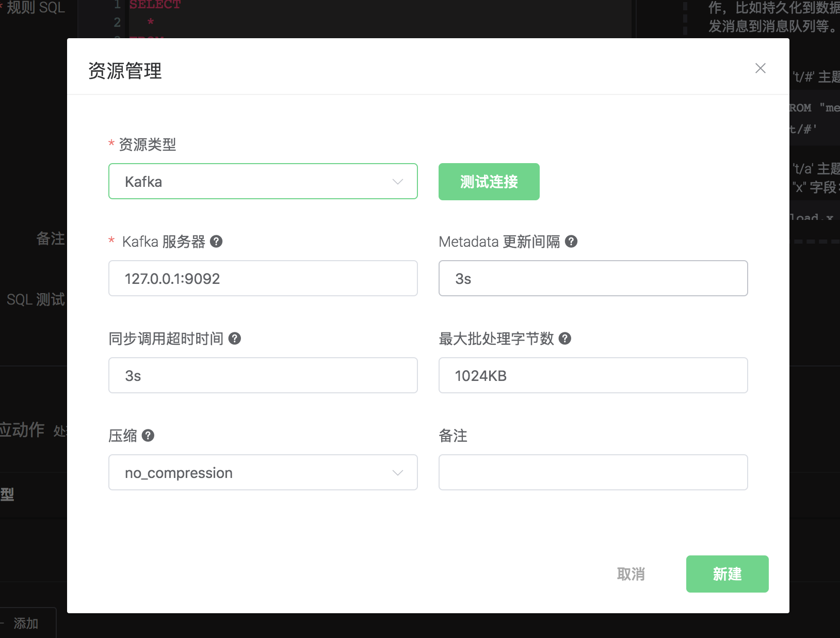Click help icon beside 同步调用超时时间 label
Image resolution: width=840 pixels, height=638 pixels.
pyautogui.click(x=235, y=338)
